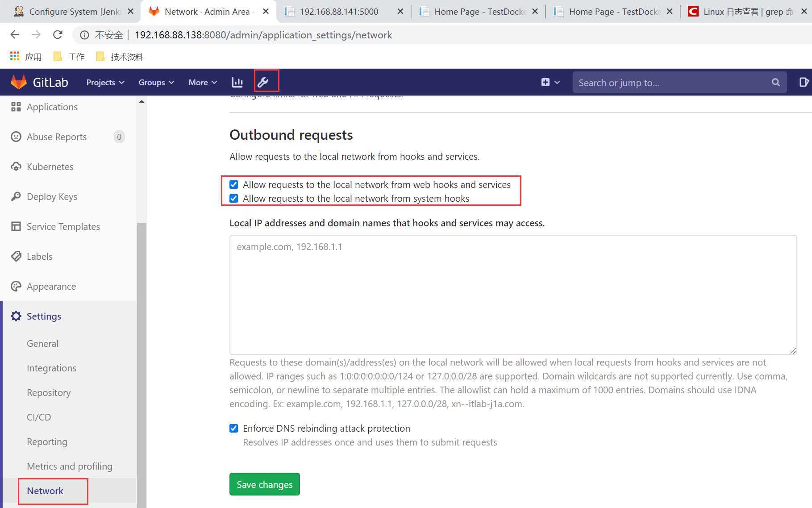Uncheck allow requests from system hooks
The height and width of the screenshot is (508, 812).
click(233, 198)
